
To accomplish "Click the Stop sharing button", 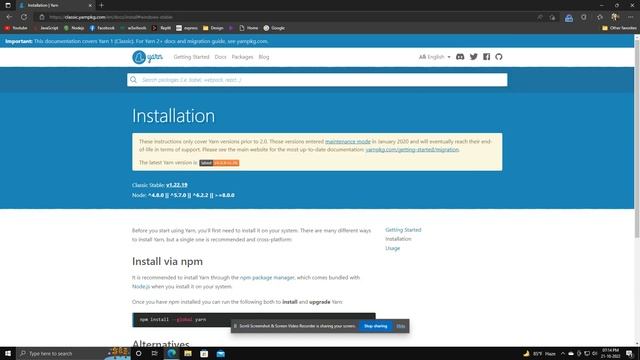I will tap(376, 326).
